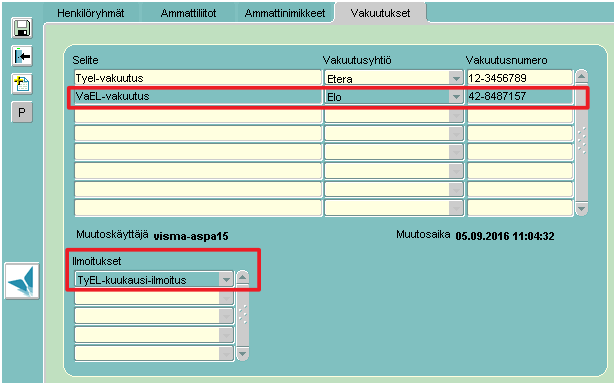
Task: Click insurance number field 42-8487157
Action: 520,96
